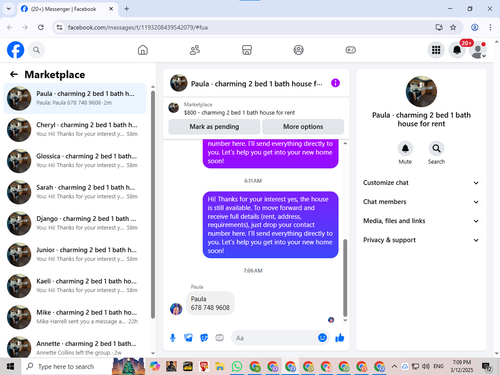Open WhatsApp from the taskbar

tap(237, 366)
